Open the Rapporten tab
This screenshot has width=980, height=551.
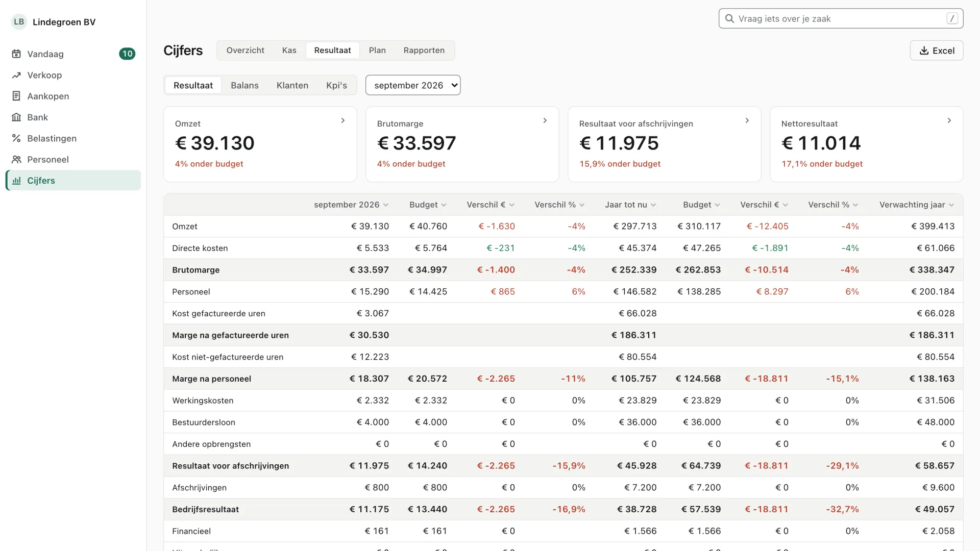[x=424, y=51]
